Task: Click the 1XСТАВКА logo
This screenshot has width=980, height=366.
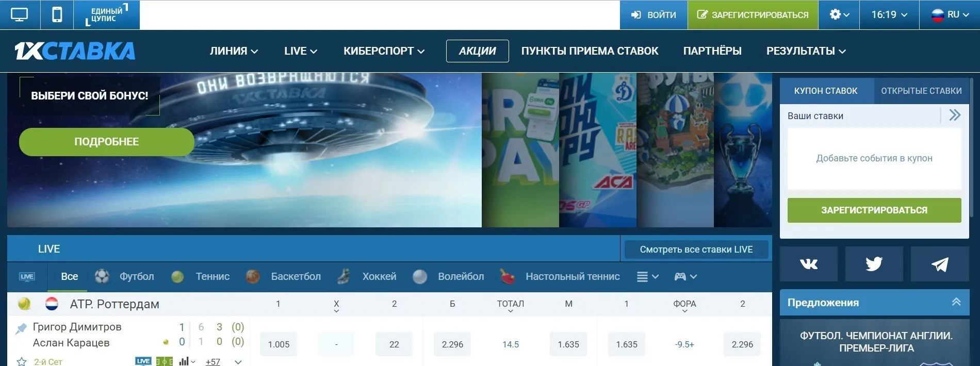Action: tap(75, 51)
